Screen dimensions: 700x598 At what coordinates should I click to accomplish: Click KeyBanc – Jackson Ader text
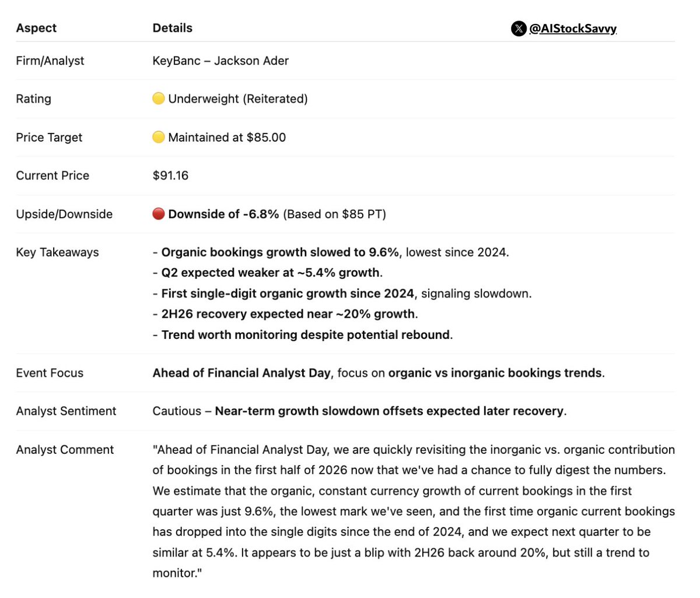[x=220, y=61]
